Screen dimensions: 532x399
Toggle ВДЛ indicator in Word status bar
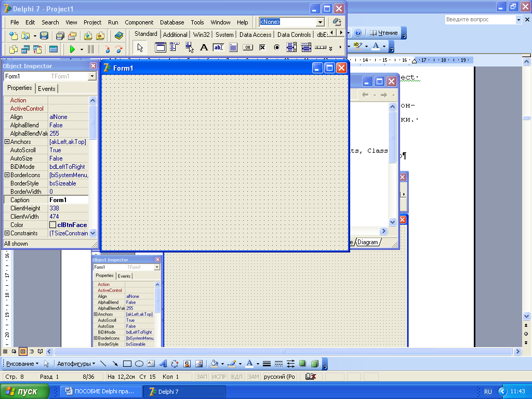point(237,377)
